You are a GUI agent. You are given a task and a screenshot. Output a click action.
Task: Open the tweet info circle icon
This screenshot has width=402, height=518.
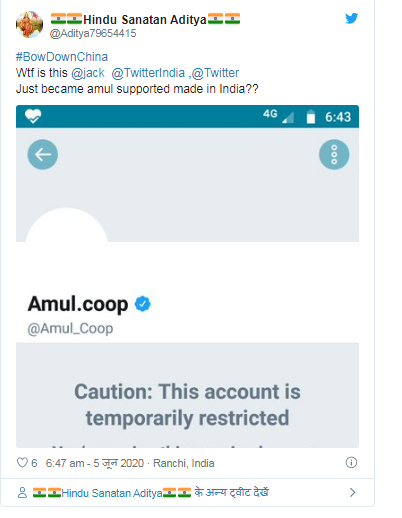pyautogui.click(x=351, y=462)
